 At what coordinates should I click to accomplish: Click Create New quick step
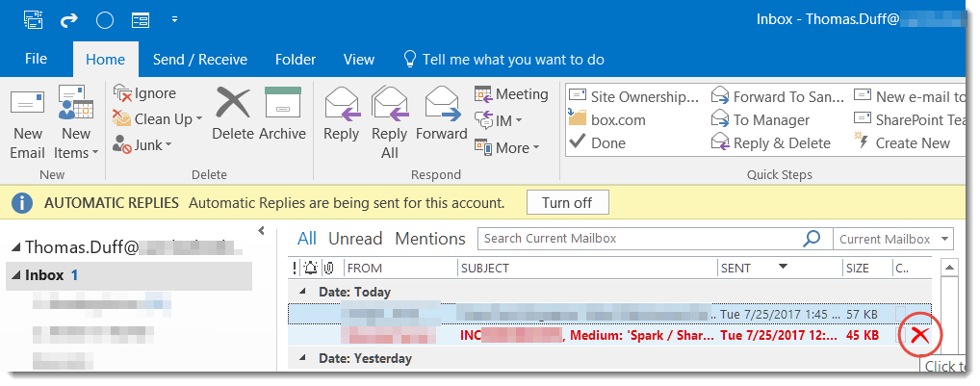coord(902,143)
